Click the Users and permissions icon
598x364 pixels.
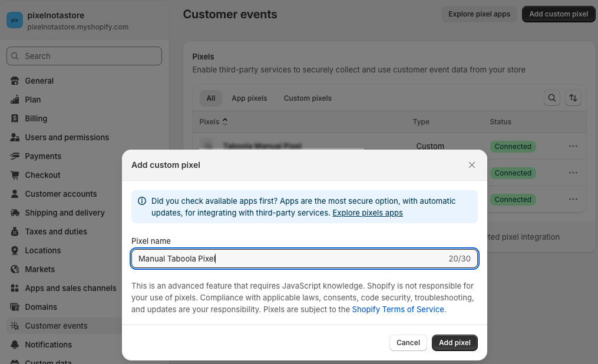coord(15,137)
